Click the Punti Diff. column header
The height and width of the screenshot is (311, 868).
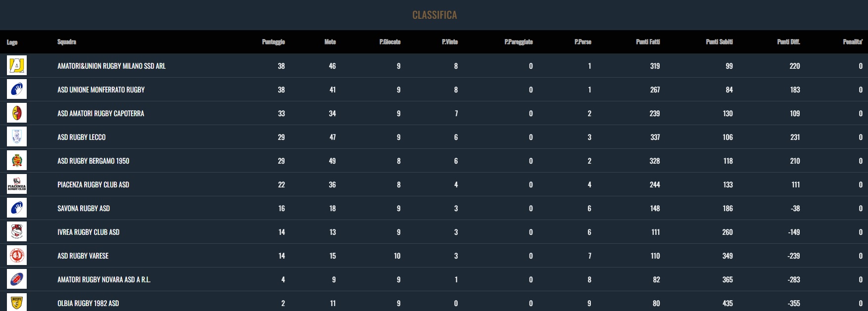[x=788, y=42]
